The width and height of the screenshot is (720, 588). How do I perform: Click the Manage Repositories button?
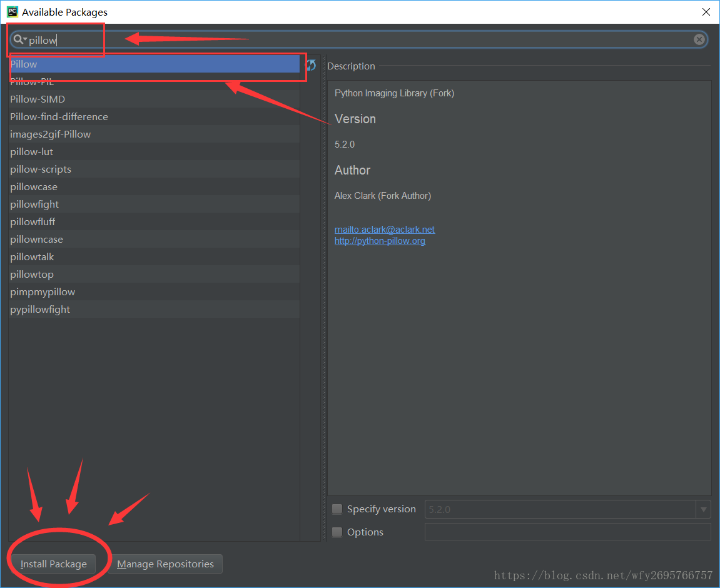tap(165, 564)
